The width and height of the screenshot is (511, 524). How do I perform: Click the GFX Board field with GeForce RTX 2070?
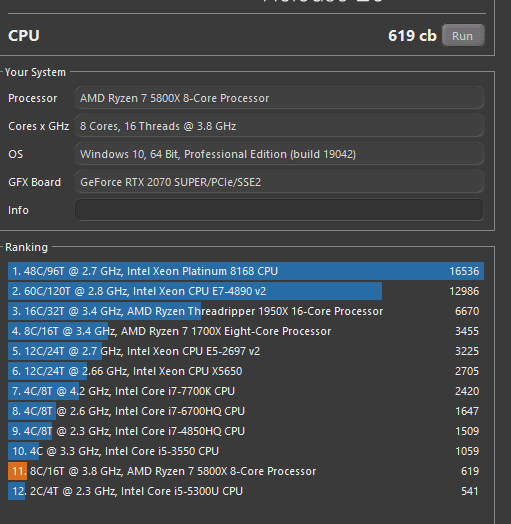tap(279, 182)
